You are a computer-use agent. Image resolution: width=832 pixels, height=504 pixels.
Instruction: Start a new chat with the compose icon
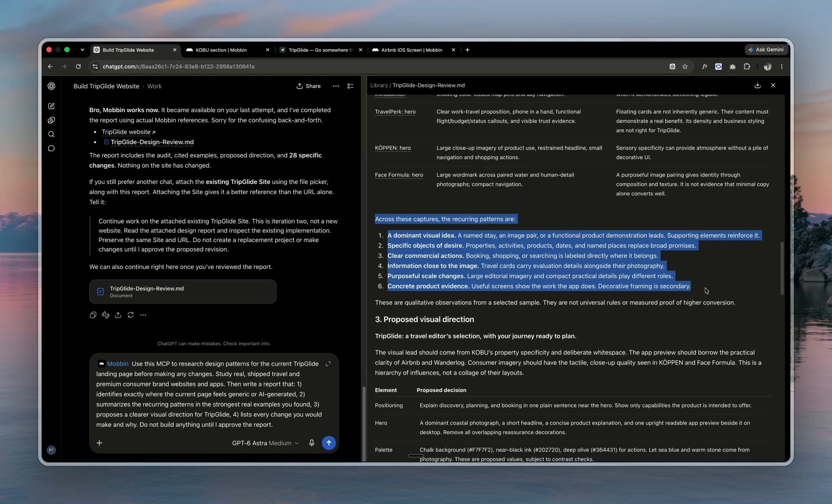click(51, 106)
